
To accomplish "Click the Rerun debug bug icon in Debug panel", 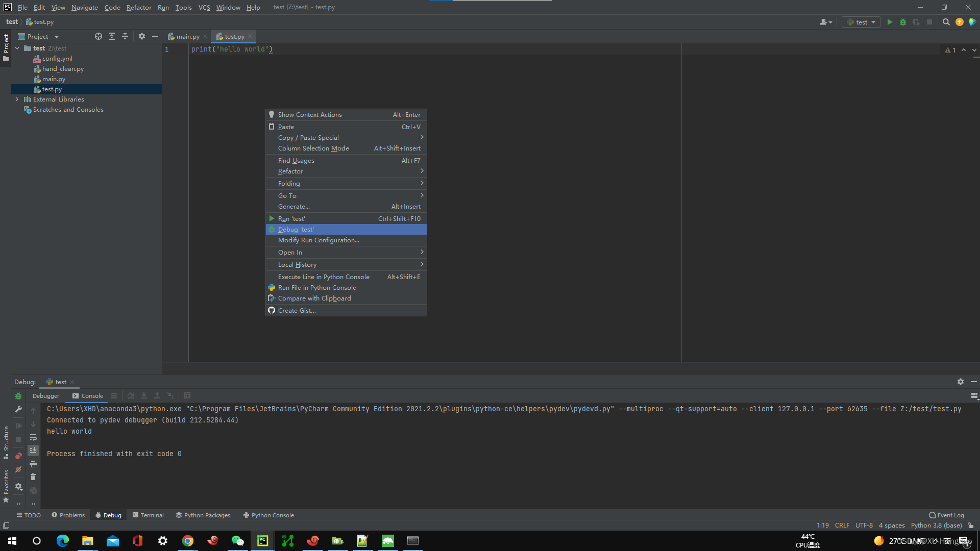I will pos(18,396).
